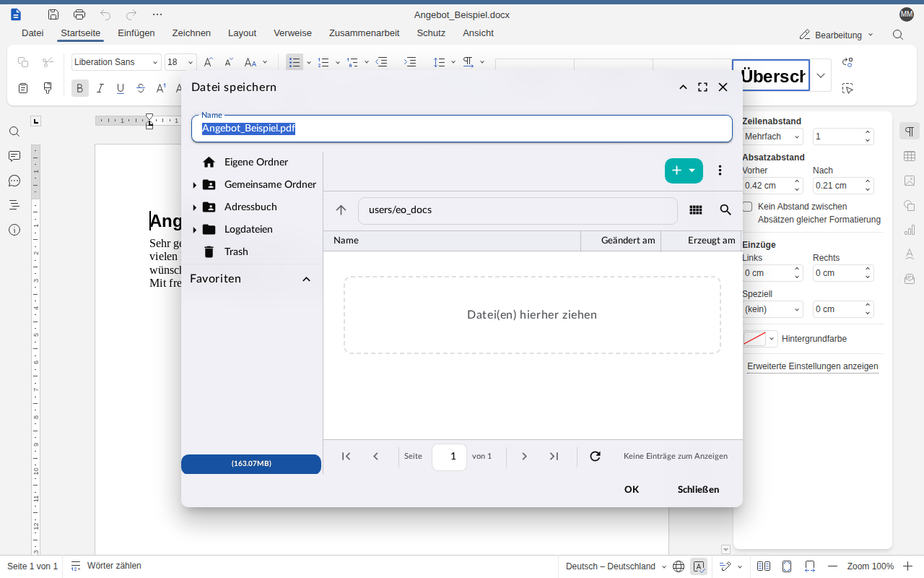The width and height of the screenshot is (924, 578).
Task: Switch to the Layout tab
Action: pyautogui.click(x=242, y=33)
